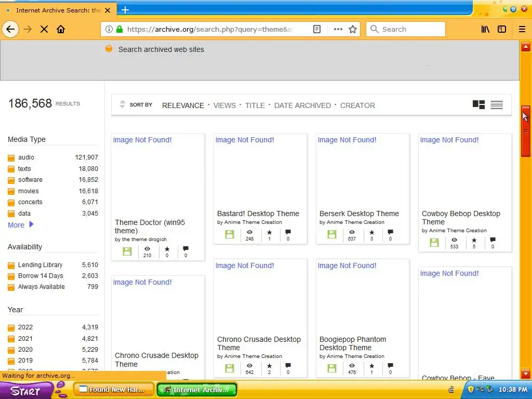Go back with the browser Back arrow
This screenshot has width=532, height=399.
10,29
